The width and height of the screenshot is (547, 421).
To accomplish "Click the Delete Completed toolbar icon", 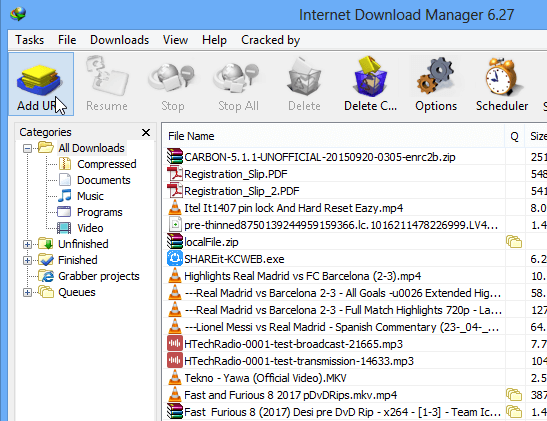I will coord(370,76).
